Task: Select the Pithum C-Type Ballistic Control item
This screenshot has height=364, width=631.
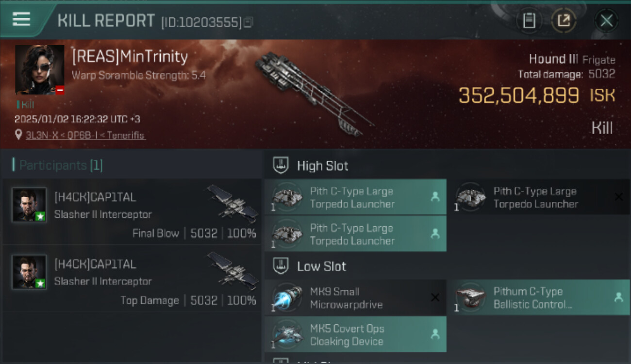Action: (x=539, y=298)
